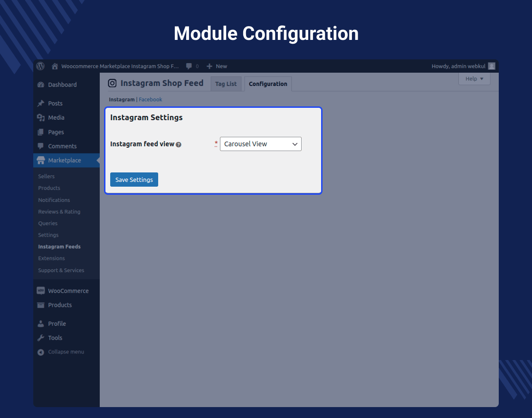This screenshot has width=532, height=418.
Task: Click the plus icon beside New
Action: pyautogui.click(x=209, y=66)
